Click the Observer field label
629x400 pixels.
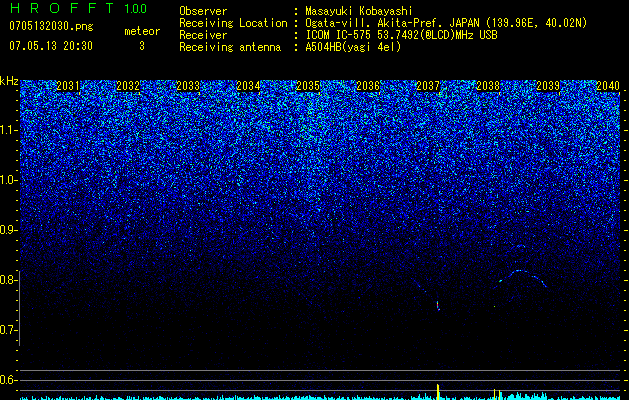point(203,11)
